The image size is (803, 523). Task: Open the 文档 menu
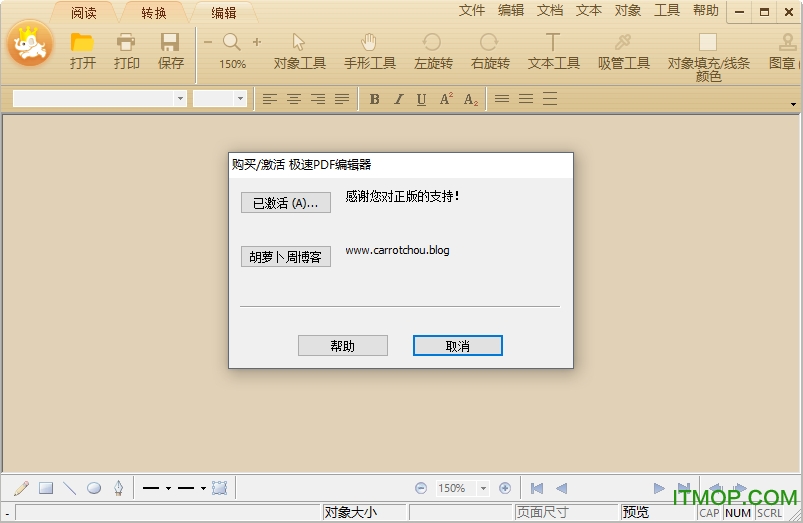(550, 10)
